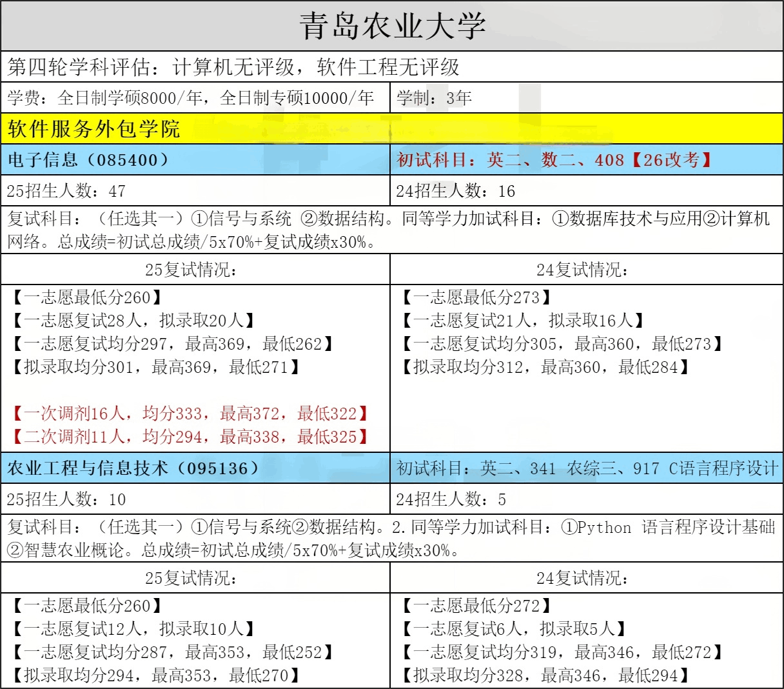
Task: Click the 青岛农业大学 title header
Action: [x=392, y=26]
